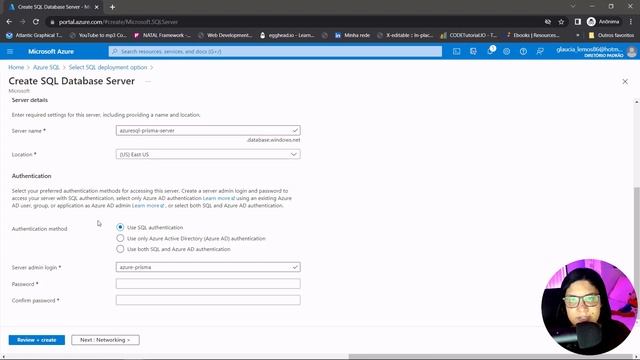Click the horizontal scrollbar at the bottom

tap(492, 356)
